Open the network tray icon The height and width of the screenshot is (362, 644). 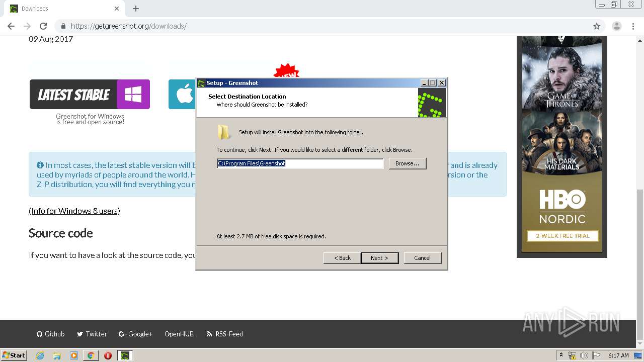[x=572, y=355]
